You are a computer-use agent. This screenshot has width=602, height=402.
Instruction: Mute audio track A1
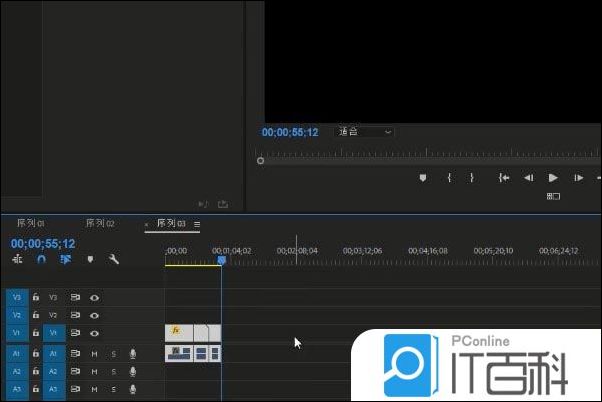tap(94, 354)
